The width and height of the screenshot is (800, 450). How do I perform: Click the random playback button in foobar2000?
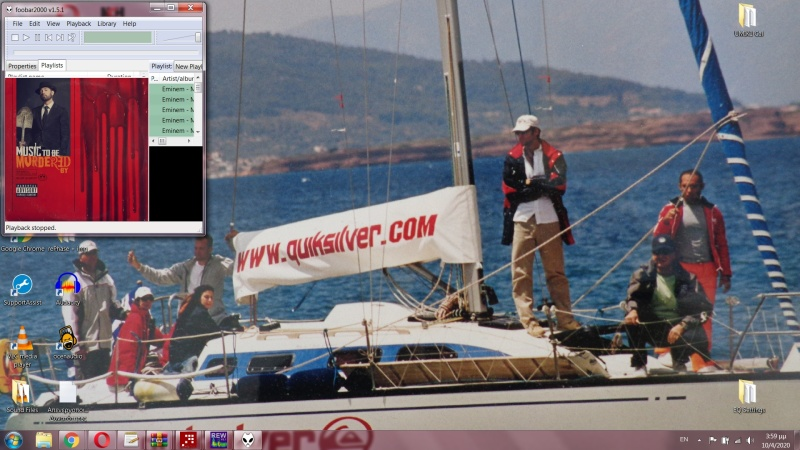tap(71, 37)
